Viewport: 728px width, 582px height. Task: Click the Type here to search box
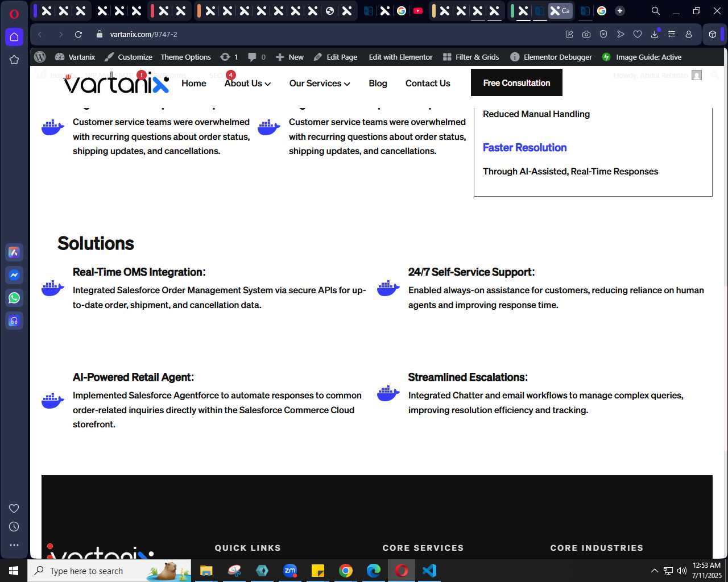pyautogui.click(x=109, y=571)
